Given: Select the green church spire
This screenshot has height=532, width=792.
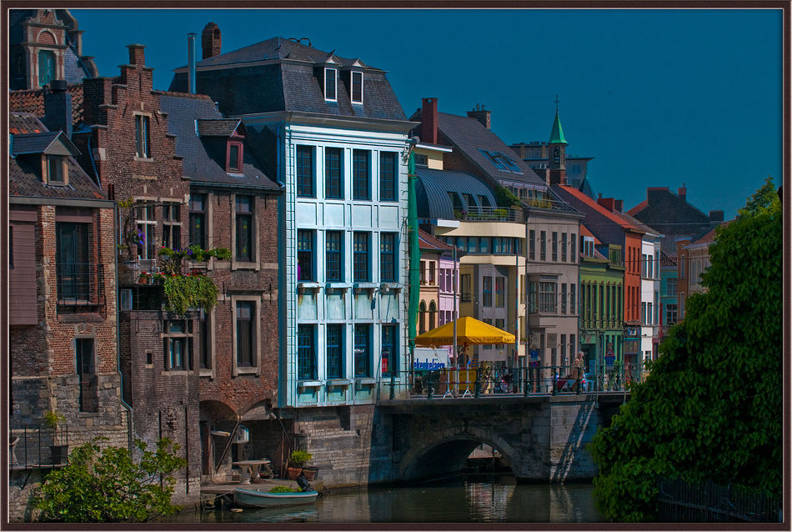Looking at the screenshot, I should click(557, 129).
